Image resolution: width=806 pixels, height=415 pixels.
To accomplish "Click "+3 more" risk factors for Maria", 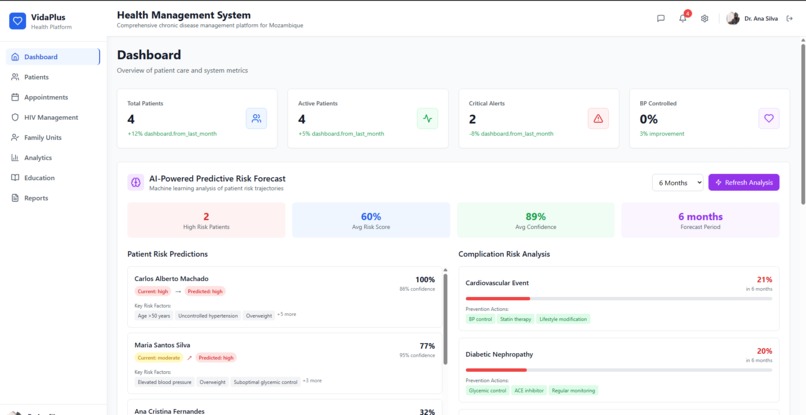I will (313, 381).
